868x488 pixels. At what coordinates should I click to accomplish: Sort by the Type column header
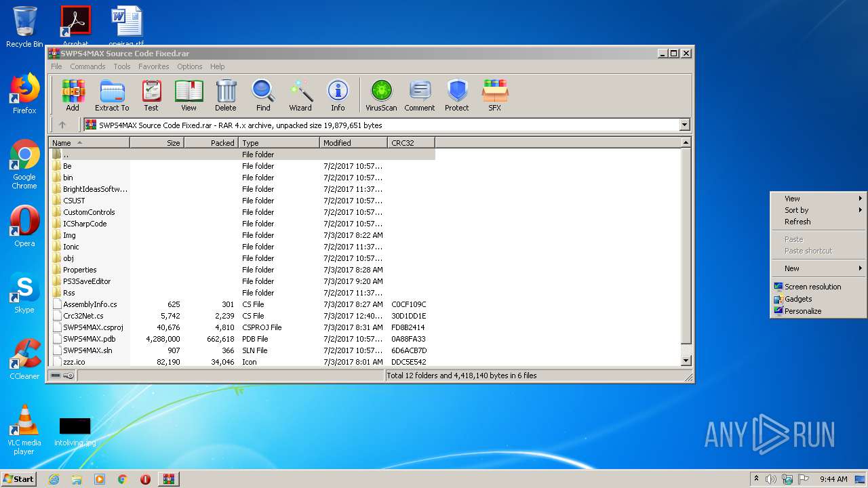click(x=279, y=143)
